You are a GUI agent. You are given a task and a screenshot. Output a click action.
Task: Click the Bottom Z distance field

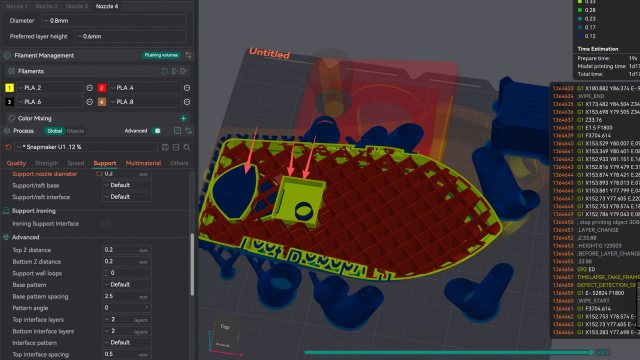click(x=127, y=261)
